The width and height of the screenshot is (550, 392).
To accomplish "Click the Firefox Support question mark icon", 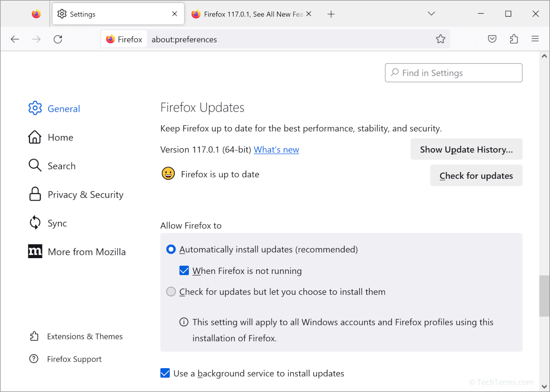I will point(34,359).
